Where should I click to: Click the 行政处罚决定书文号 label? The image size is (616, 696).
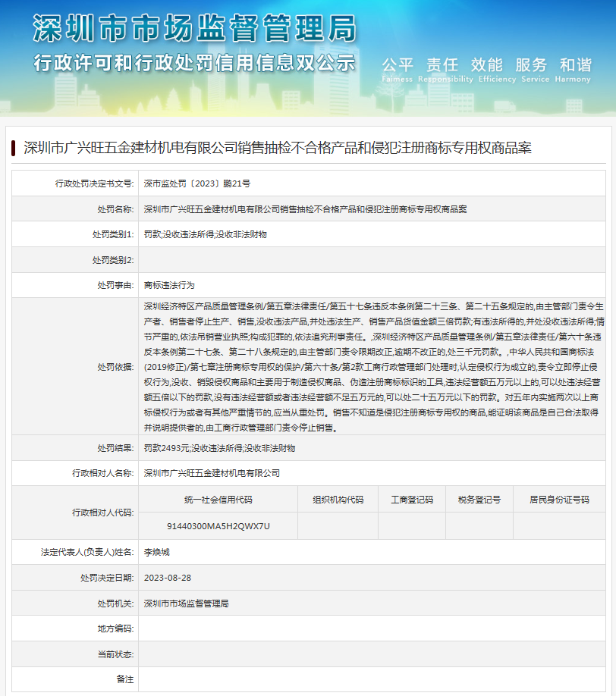click(94, 183)
